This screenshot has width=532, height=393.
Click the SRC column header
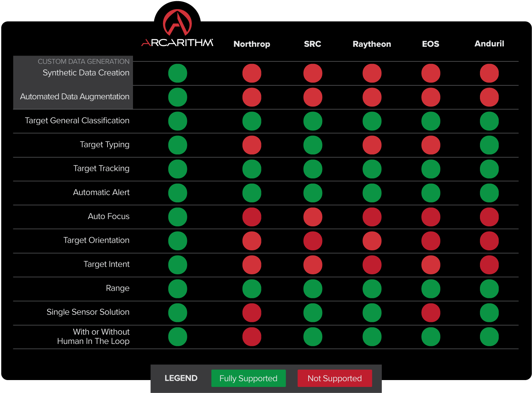[x=313, y=44]
